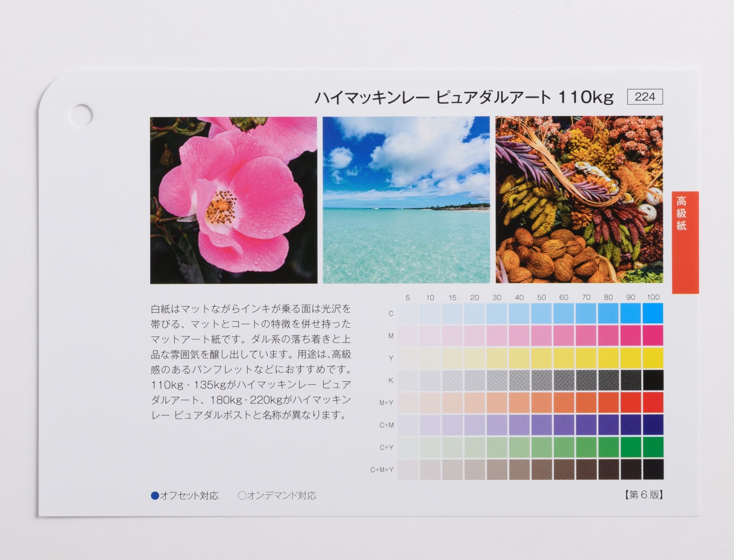The width and height of the screenshot is (734, 560).
Task: Click the C+M+Y row label
Action: 381,470
